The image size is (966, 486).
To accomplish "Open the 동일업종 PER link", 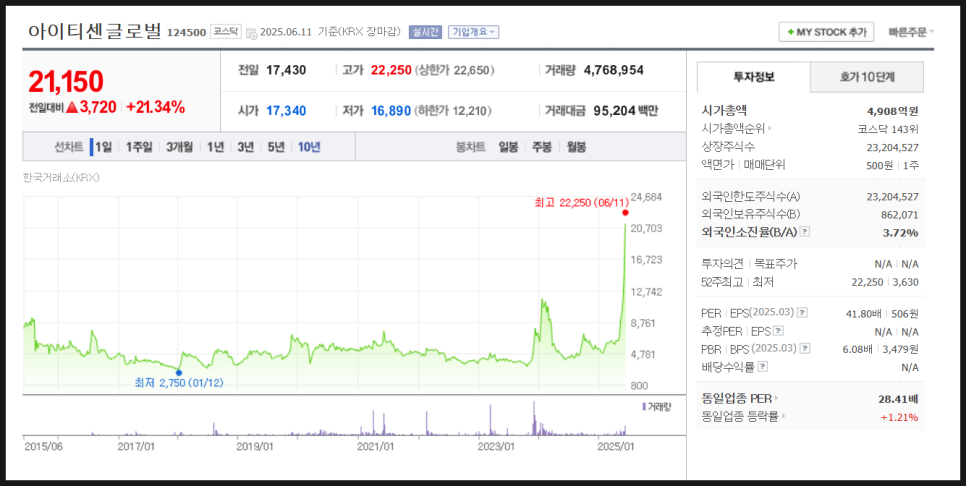I will click(737, 399).
